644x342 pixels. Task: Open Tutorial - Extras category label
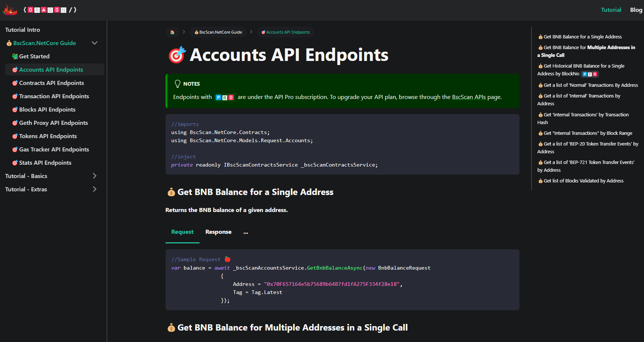26,189
